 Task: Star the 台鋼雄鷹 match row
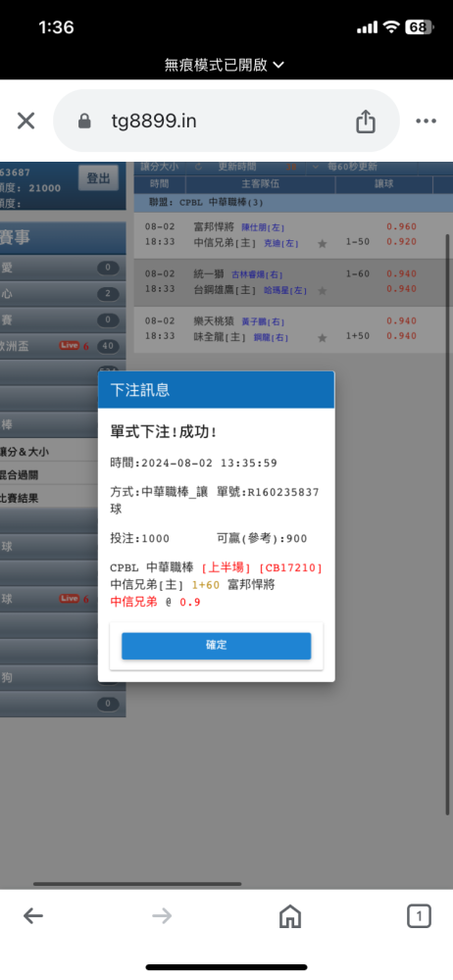(x=323, y=291)
